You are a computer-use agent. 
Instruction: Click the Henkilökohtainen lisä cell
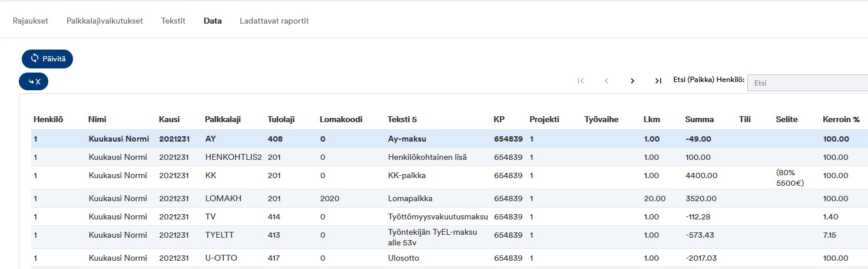pos(428,158)
